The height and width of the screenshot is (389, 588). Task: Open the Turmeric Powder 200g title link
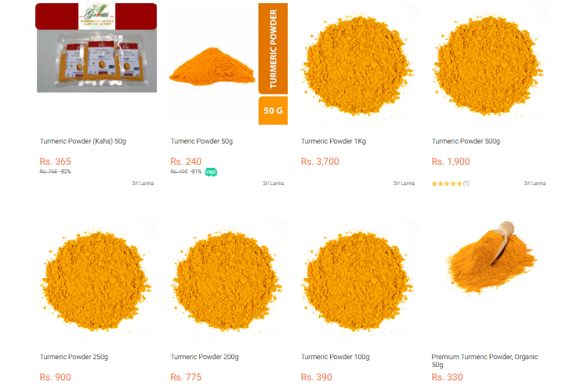click(x=205, y=357)
